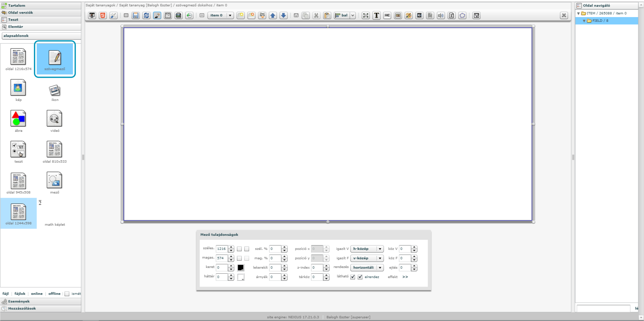Open the item 0 dropdown

(x=221, y=15)
